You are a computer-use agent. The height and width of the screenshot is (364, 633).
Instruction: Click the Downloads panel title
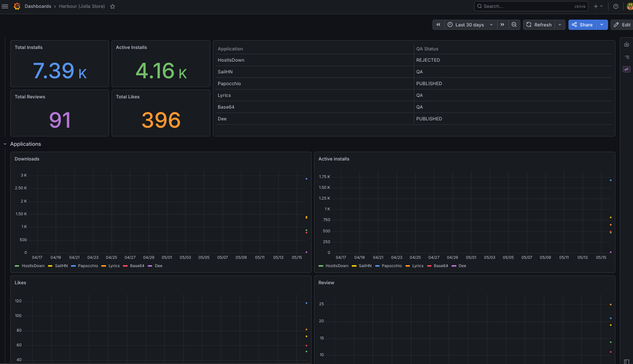tap(27, 159)
